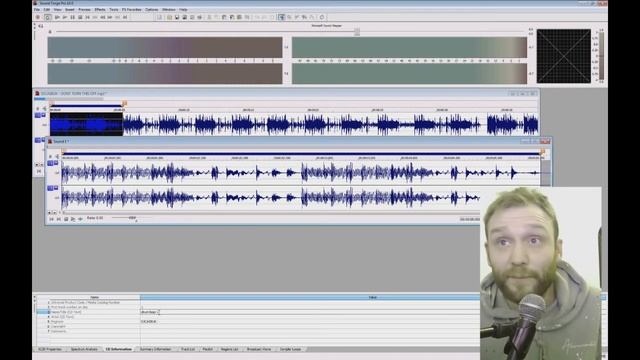Click the Album Title value input field

click(x=310, y=312)
